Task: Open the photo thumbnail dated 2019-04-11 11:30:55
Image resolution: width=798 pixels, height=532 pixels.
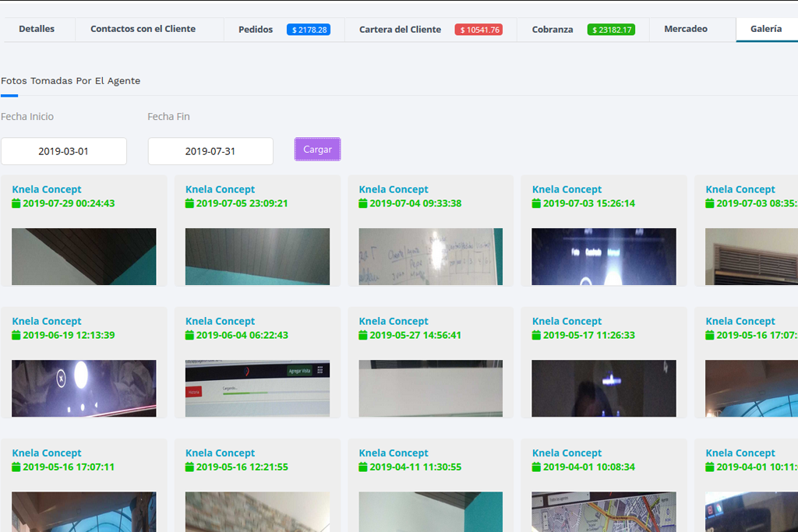Action: (430, 512)
